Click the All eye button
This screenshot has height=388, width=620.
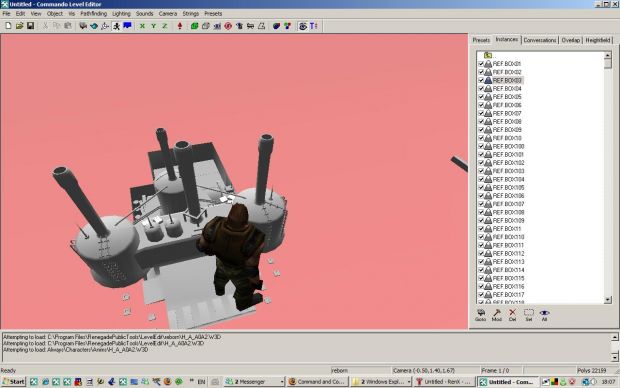544,315
